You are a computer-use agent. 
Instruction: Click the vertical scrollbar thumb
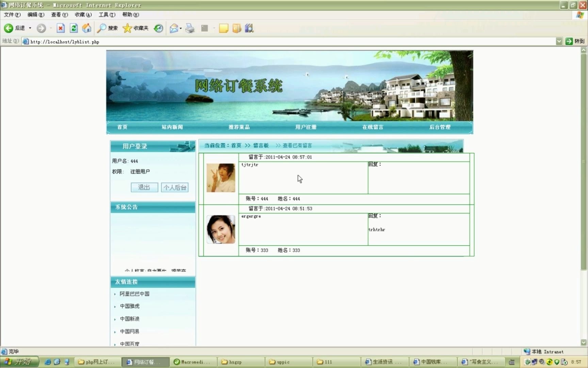584,162
